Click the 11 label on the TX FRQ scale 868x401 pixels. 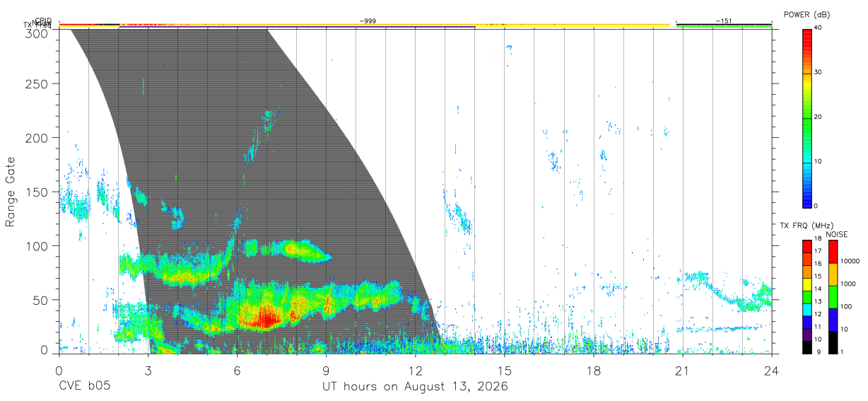pyautogui.click(x=817, y=327)
